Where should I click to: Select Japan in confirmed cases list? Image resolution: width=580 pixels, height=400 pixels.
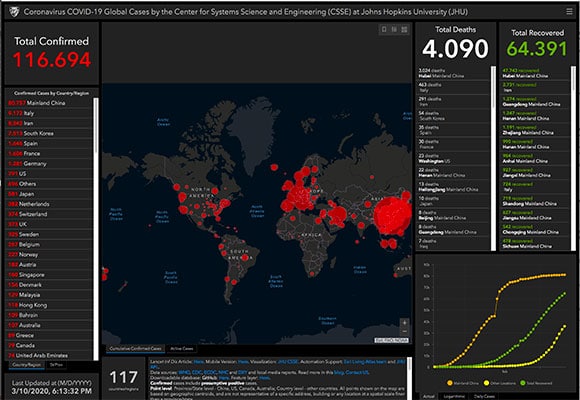coord(49,194)
